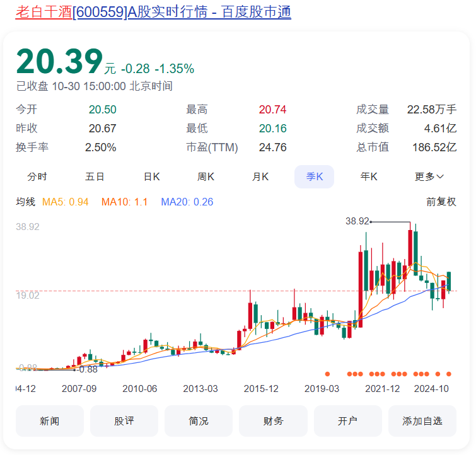Click the orange event dot above 2019-03
This screenshot has width=476, height=455.
(x=327, y=374)
